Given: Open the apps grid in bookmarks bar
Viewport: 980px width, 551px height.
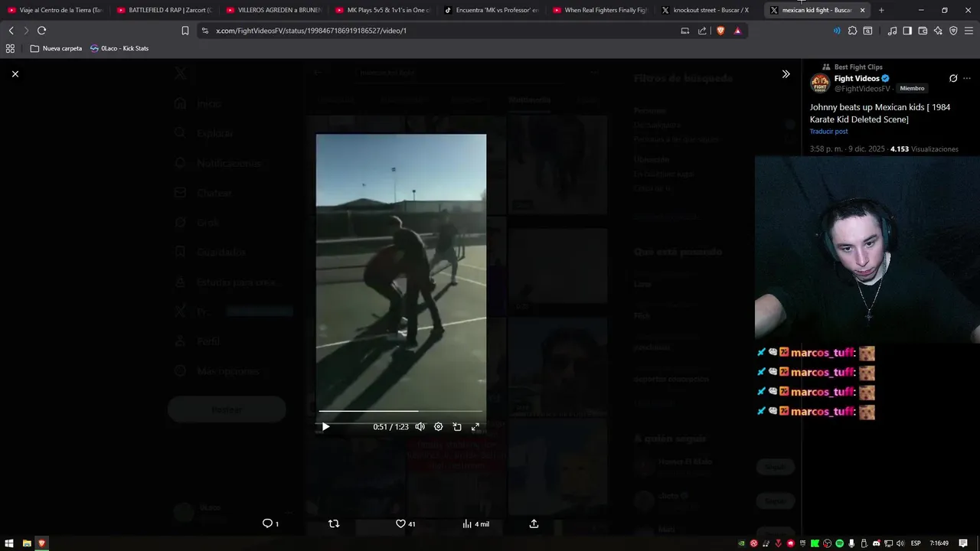Looking at the screenshot, I should click(x=10, y=48).
